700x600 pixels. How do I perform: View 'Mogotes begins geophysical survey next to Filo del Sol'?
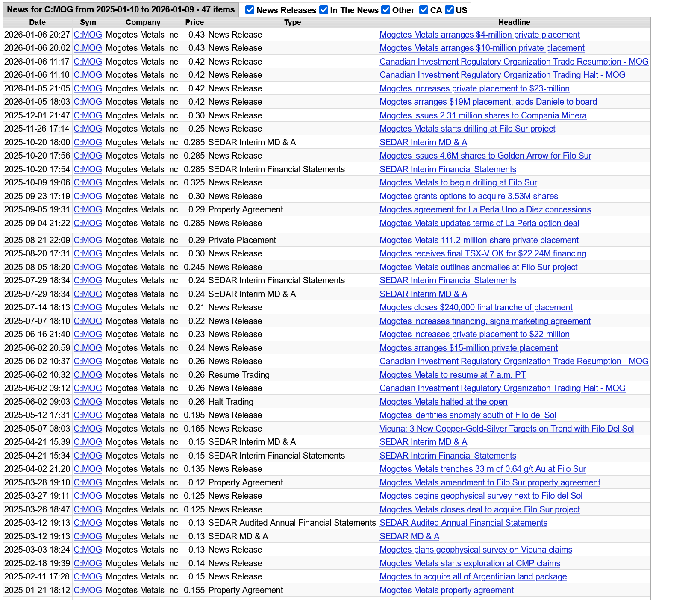pos(481,496)
